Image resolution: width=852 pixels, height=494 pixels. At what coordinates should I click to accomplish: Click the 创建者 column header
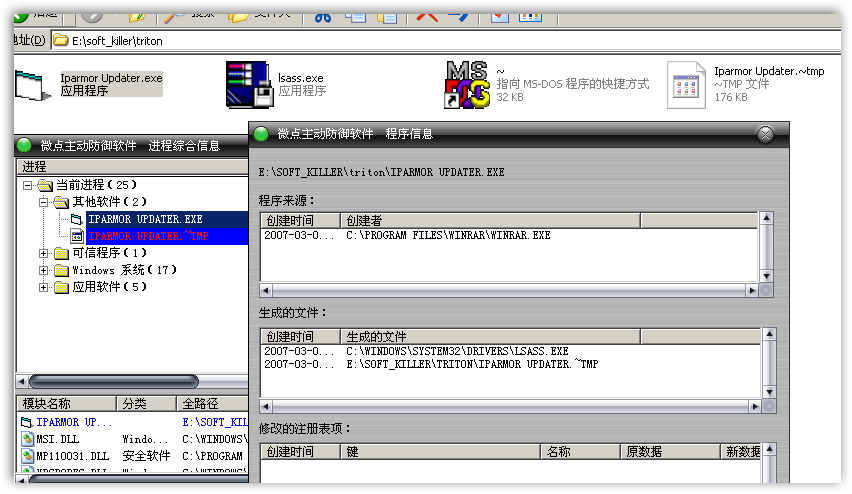tap(490, 221)
